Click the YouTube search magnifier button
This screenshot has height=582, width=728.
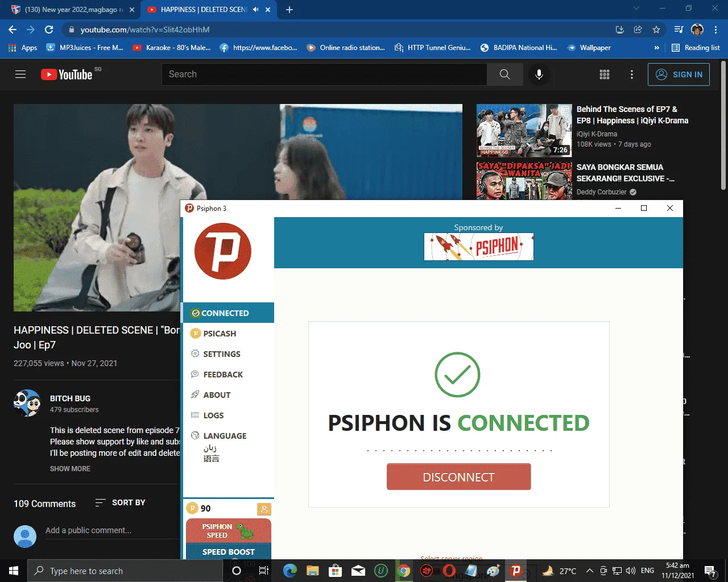click(x=504, y=74)
